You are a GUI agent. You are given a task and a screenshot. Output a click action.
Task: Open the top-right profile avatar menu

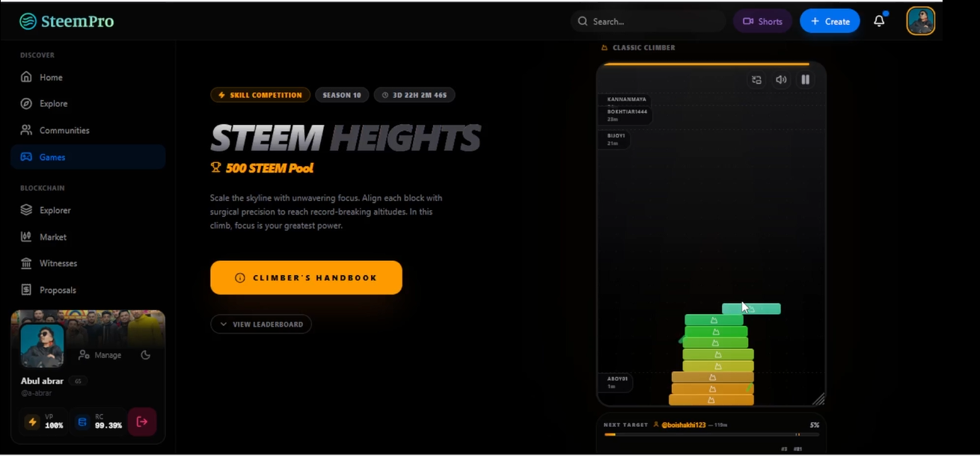[921, 21]
